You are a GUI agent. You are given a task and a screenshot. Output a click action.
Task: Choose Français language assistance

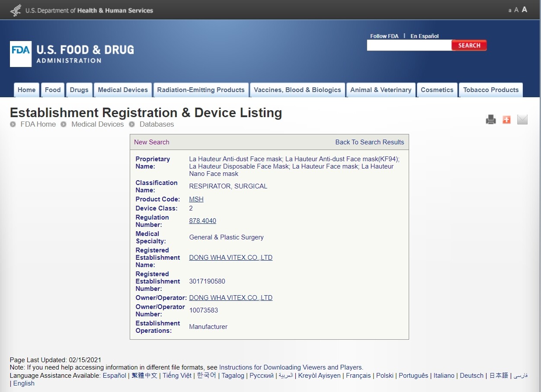tap(359, 376)
